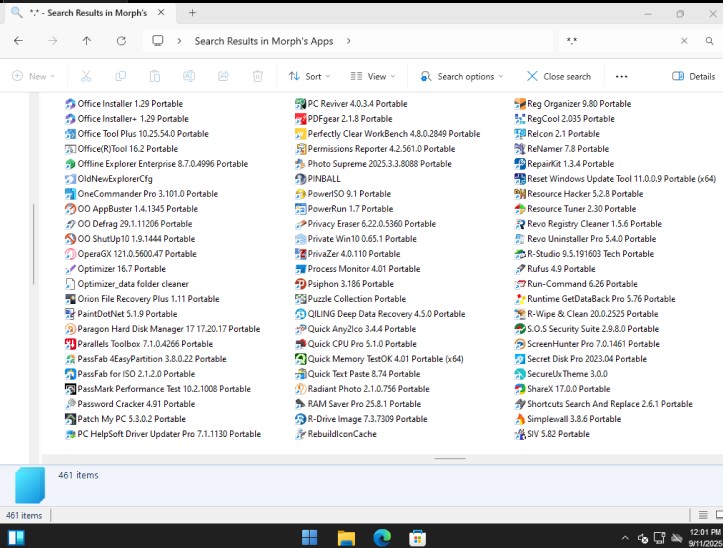
Task: Select the Search Results in Morph's tab
Action: (x=88, y=13)
